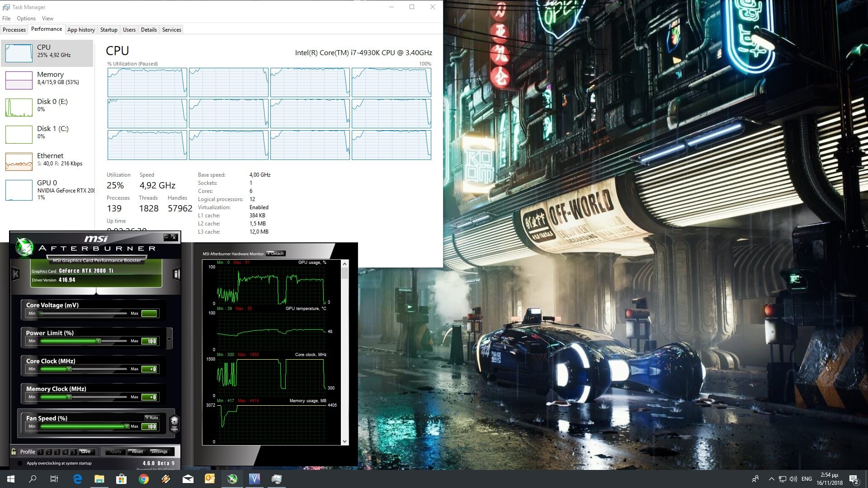Open the Options menu in Task Manager
The height and width of the screenshot is (488, 868).
click(26, 19)
